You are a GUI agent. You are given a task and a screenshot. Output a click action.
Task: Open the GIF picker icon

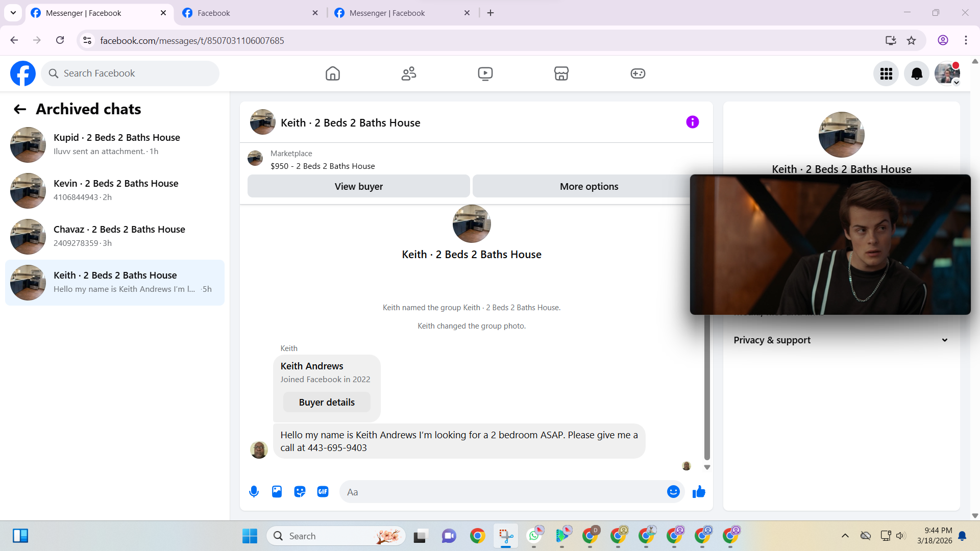click(x=323, y=492)
